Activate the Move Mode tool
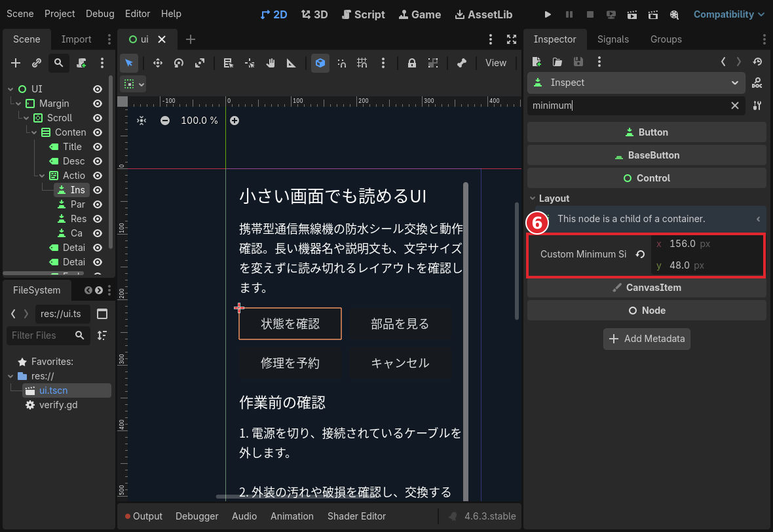This screenshot has height=532, width=773. (158, 63)
